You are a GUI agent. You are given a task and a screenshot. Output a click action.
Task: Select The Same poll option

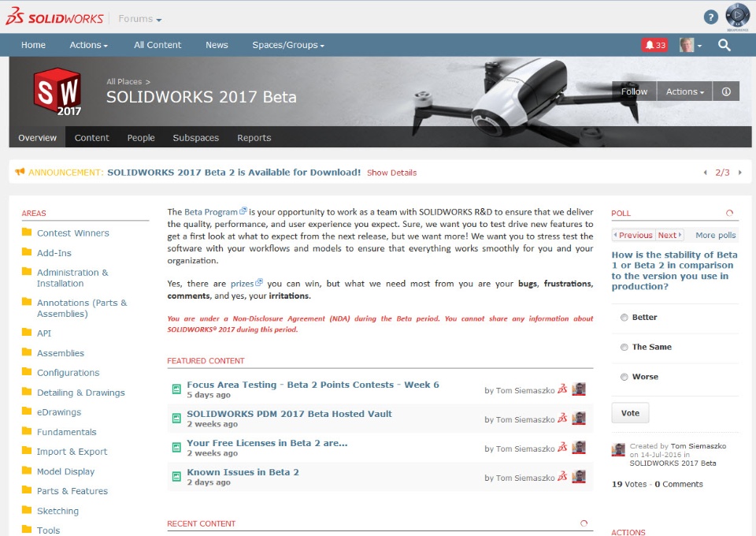point(624,348)
